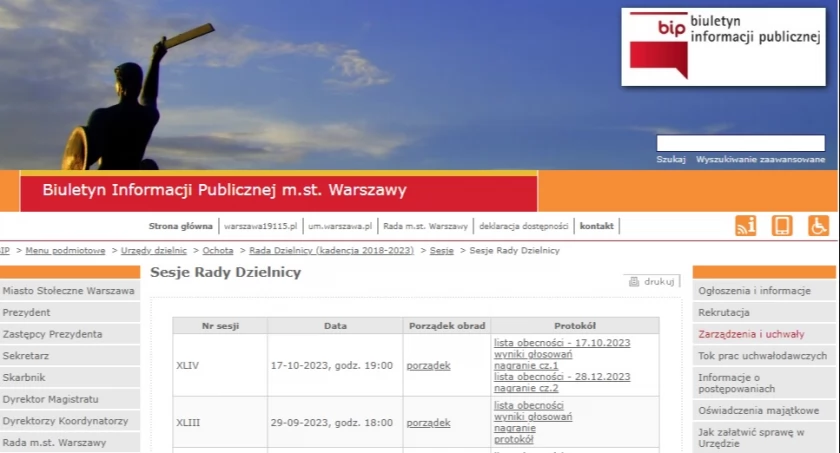Click Rada Dzielnicy (kadencja 2018-2023) breadcrumb
Screen dimensions: 840x453
(x=332, y=251)
